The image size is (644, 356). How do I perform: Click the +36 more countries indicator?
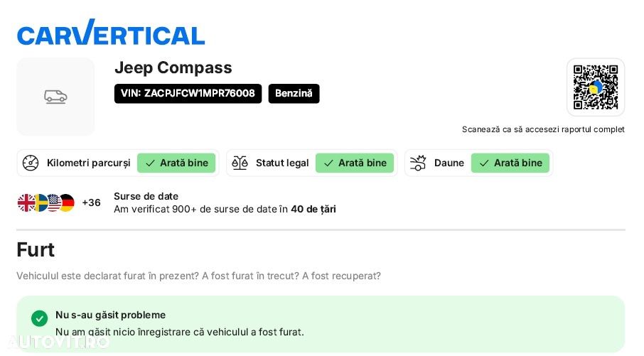91,203
